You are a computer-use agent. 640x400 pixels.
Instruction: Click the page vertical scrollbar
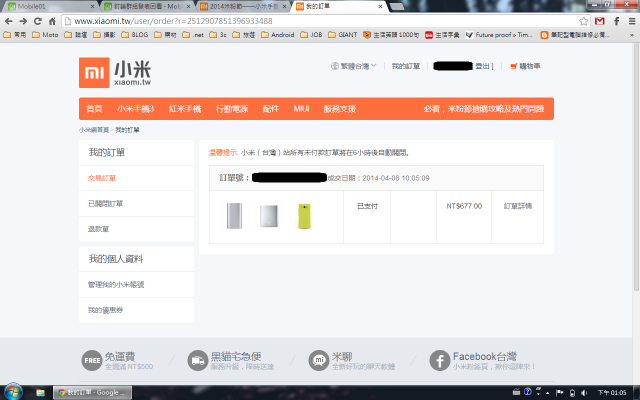coord(636,167)
